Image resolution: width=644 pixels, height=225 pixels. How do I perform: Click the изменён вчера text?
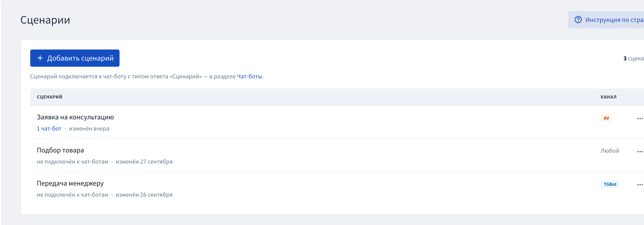(89, 129)
